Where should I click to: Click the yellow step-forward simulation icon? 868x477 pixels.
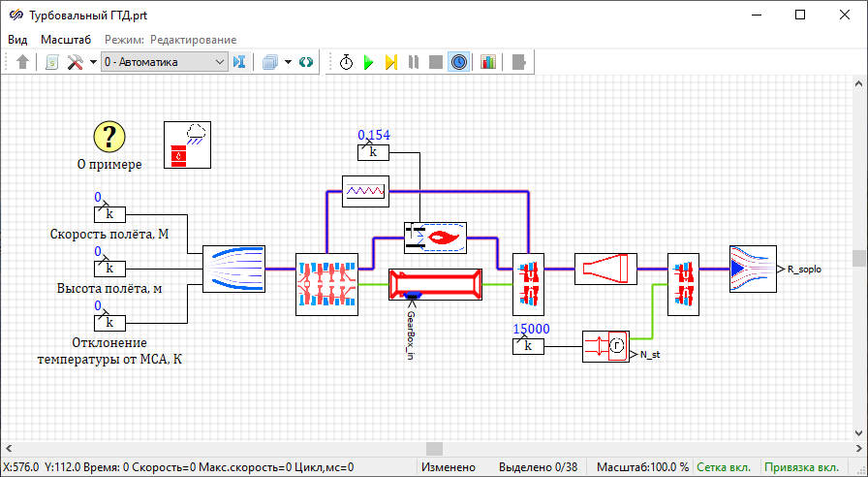[390, 62]
